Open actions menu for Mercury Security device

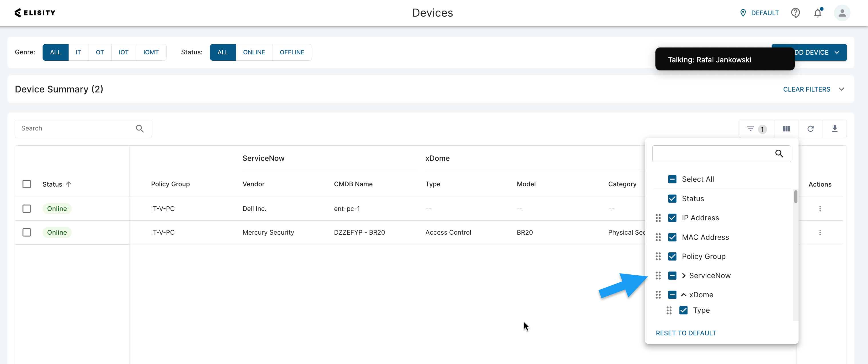point(820,232)
